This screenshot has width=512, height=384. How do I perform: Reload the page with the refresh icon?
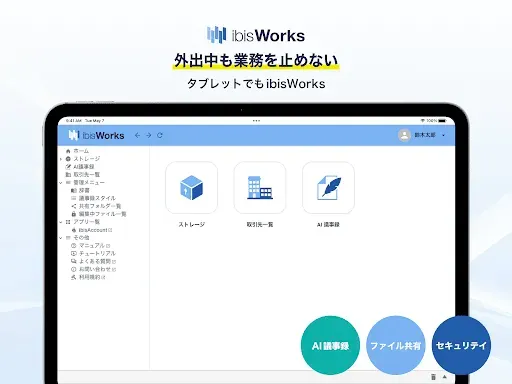[x=160, y=135]
